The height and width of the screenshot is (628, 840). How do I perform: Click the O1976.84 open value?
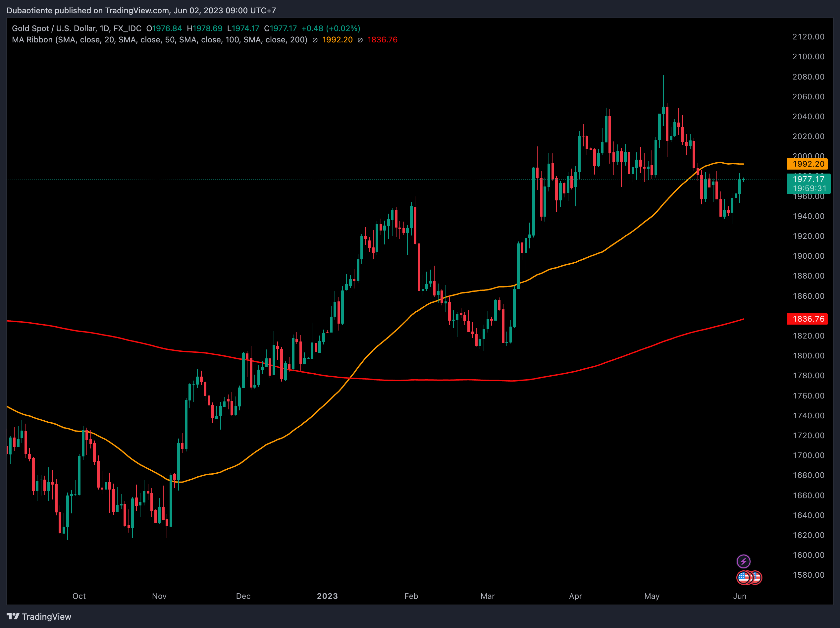click(x=164, y=28)
